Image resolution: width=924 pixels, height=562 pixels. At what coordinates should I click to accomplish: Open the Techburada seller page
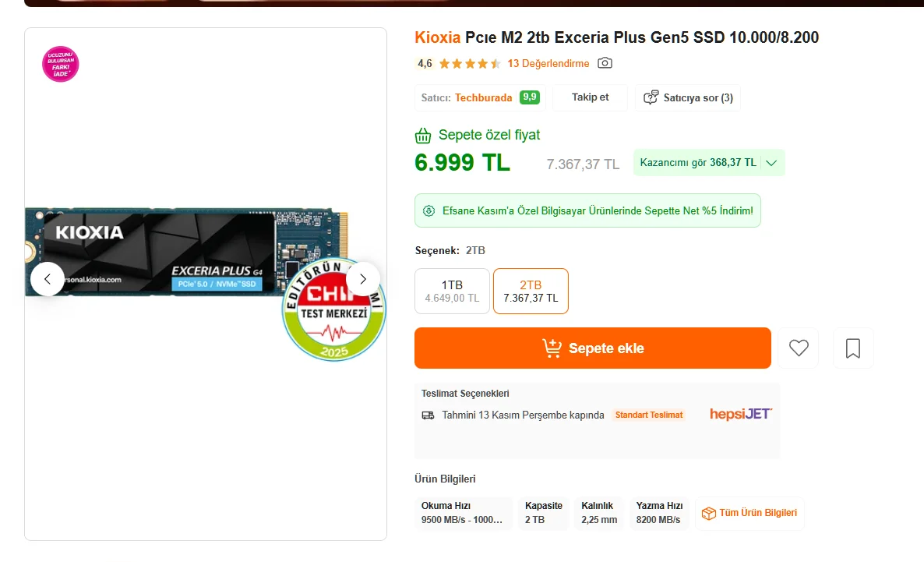(x=483, y=98)
